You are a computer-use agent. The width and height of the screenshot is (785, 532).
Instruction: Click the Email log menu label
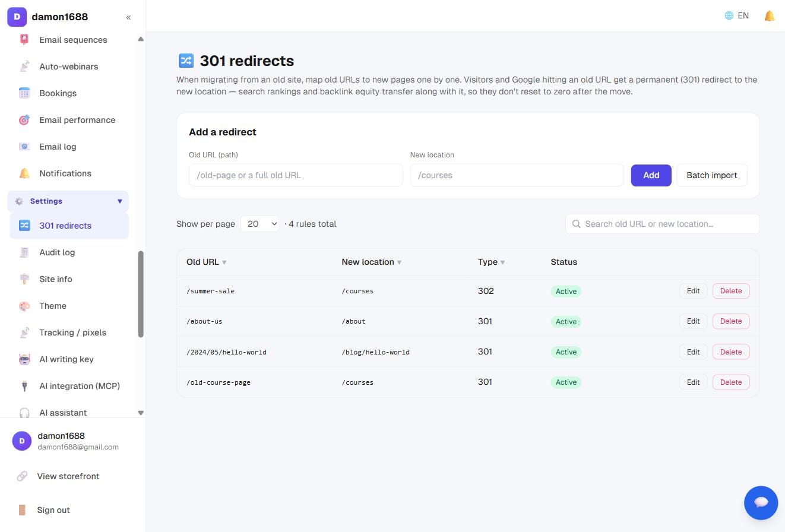(x=58, y=147)
